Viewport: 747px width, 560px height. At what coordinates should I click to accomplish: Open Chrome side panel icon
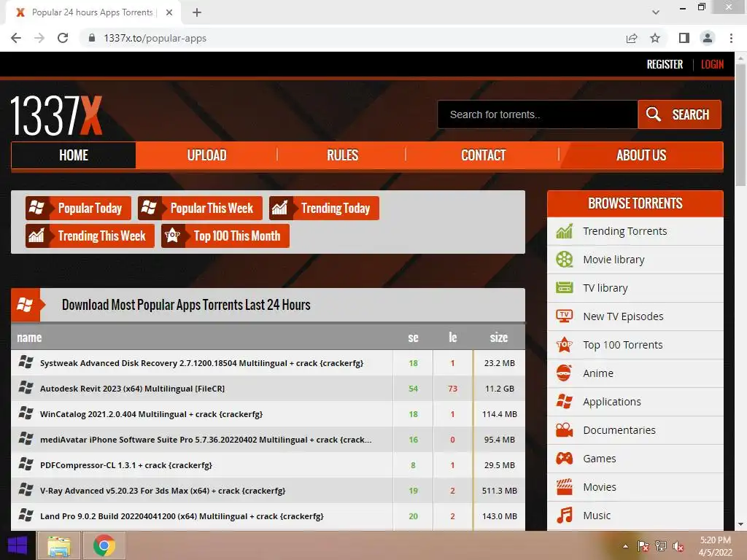[684, 38]
